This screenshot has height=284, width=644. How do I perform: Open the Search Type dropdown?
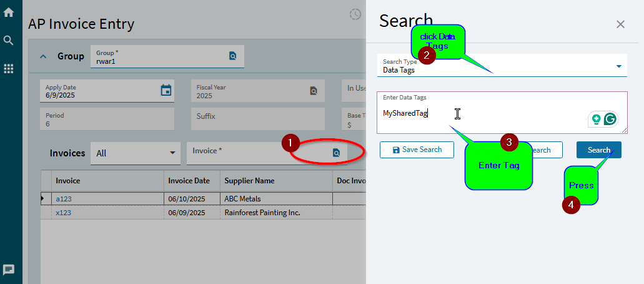click(x=502, y=66)
